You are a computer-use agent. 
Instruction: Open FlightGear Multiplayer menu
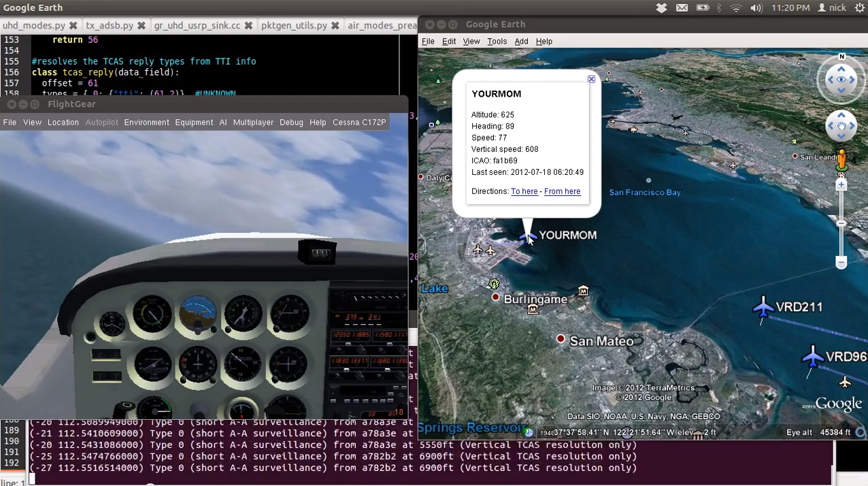coord(253,123)
